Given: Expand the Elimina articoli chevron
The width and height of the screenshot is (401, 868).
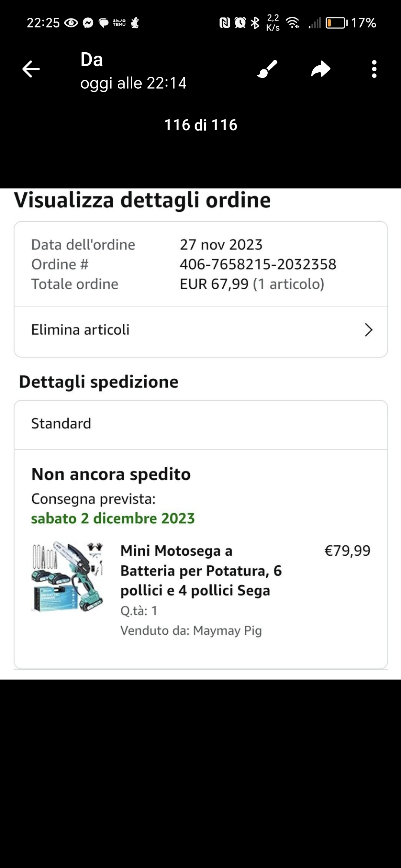Looking at the screenshot, I should coord(368,330).
